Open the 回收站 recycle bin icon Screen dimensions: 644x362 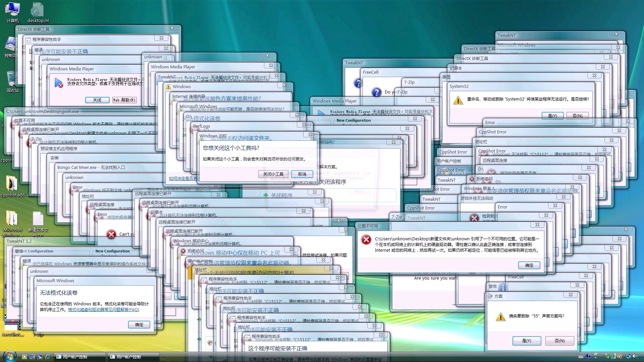coord(12,81)
